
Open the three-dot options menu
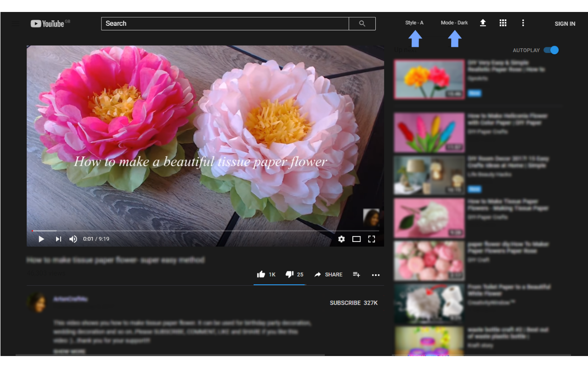(x=523, y=22)
